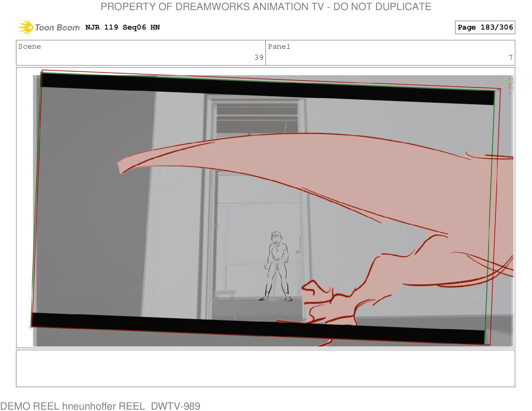The width and height of the screenshot is (532, 411).
Task: Click the "Panel" label
Action: pos(279,46)
